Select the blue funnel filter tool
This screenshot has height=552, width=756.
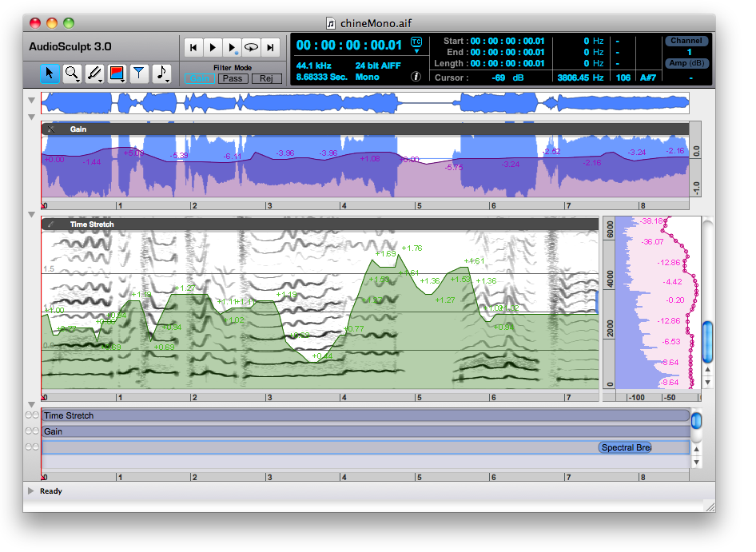139,73
